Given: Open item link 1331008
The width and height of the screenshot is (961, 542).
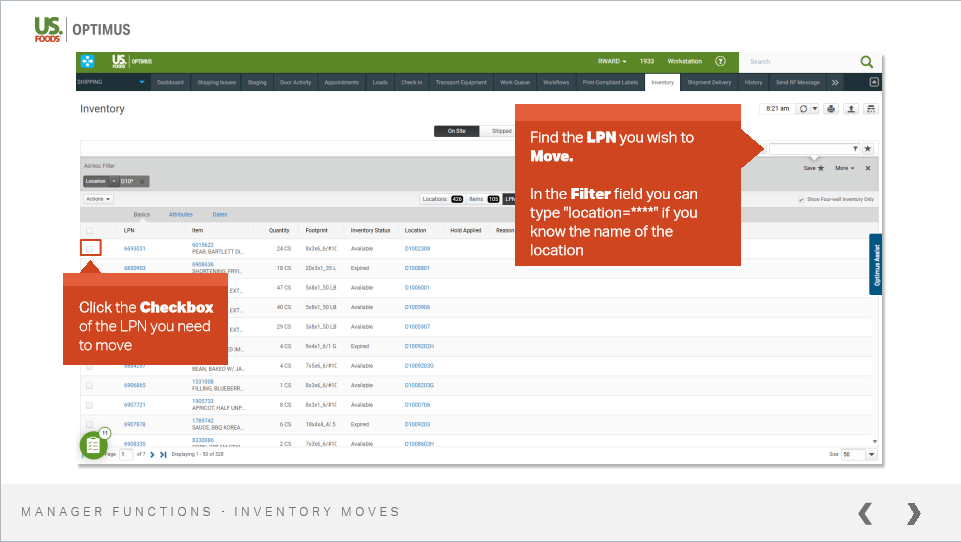Looking at the screenshot, I should point(203,382).
